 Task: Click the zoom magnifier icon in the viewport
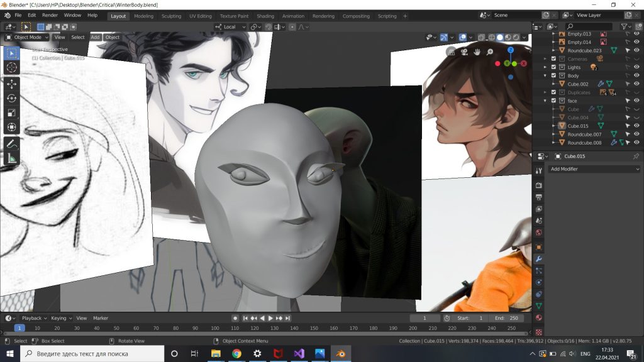coord(490,52)
